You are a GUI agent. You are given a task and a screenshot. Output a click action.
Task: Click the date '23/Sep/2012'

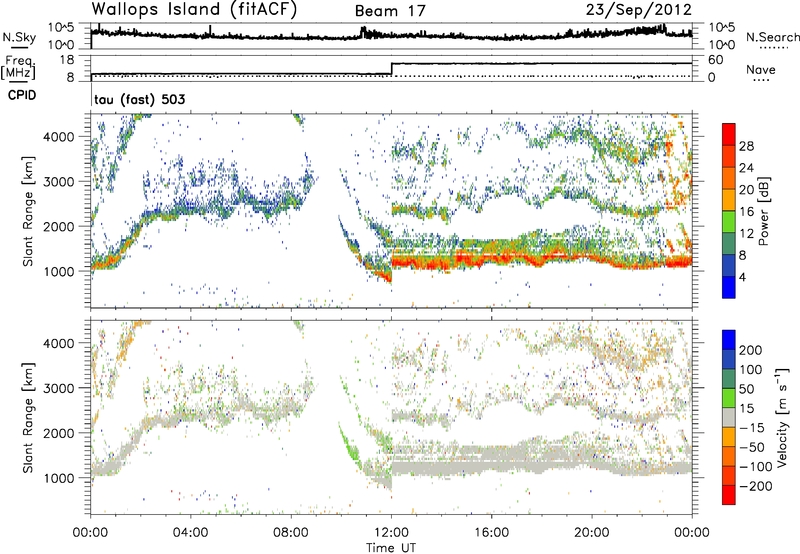coord(639,10)
